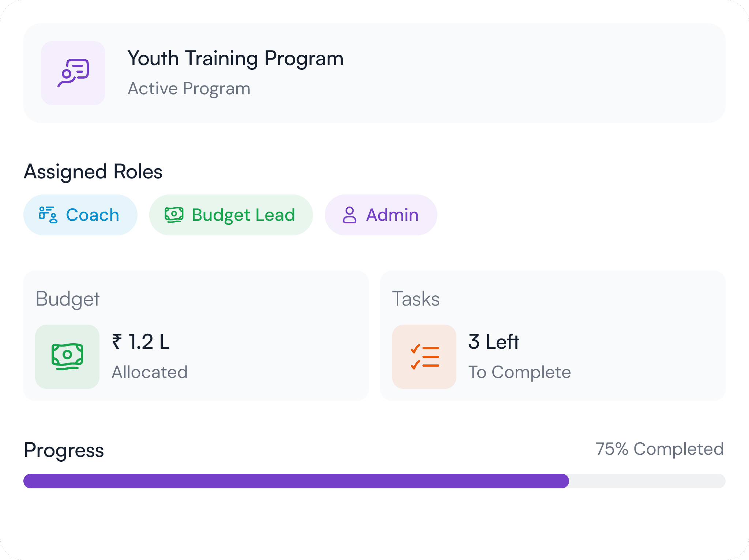Click the Coach role icon
749x560 pixels.
48,215
